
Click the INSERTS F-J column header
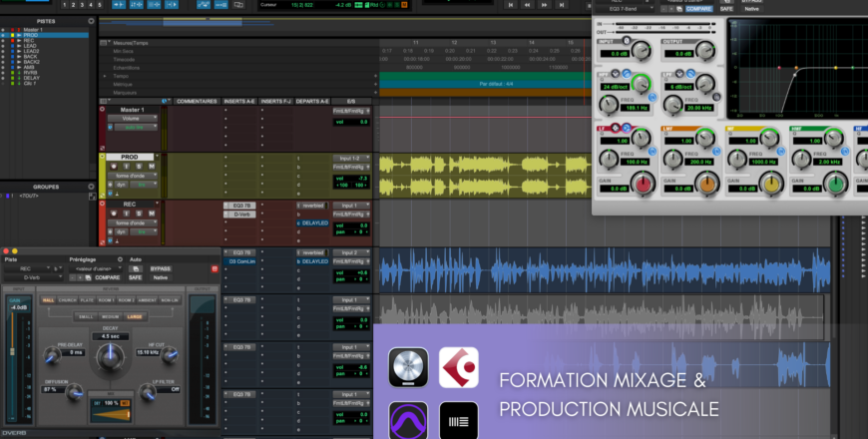point(275,102)
